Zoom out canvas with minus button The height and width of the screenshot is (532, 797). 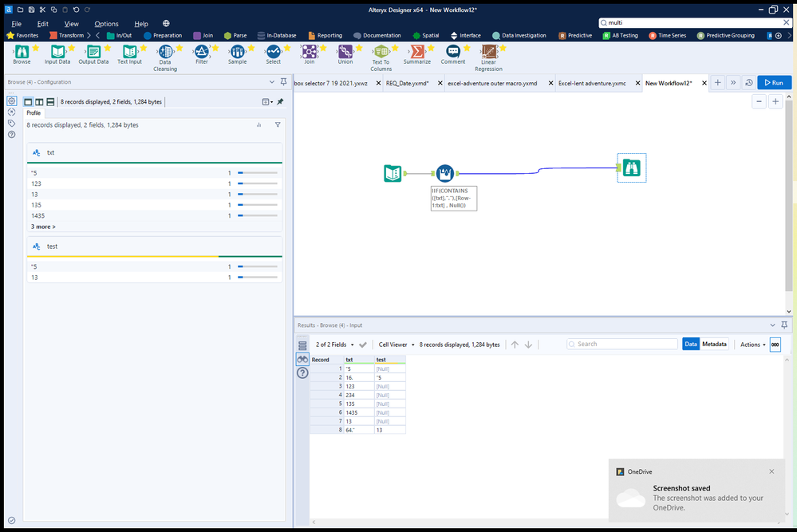click(759, 101)
